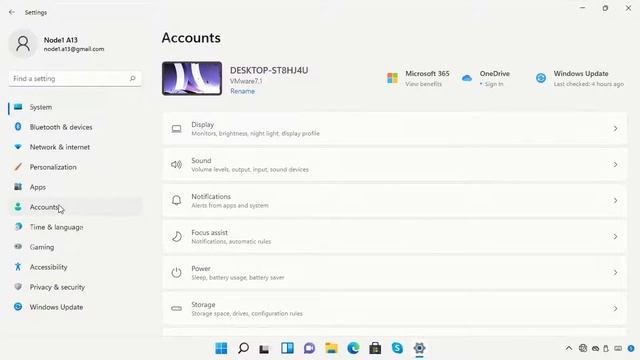
Task: Expand the Display settings chevron
Action: [615, 129]
